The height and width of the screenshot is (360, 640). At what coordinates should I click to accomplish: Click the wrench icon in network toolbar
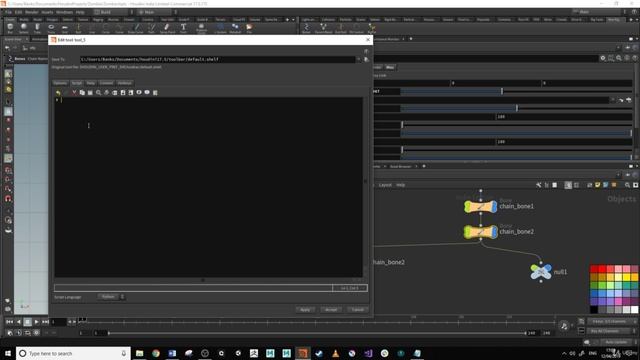[538, 185]
